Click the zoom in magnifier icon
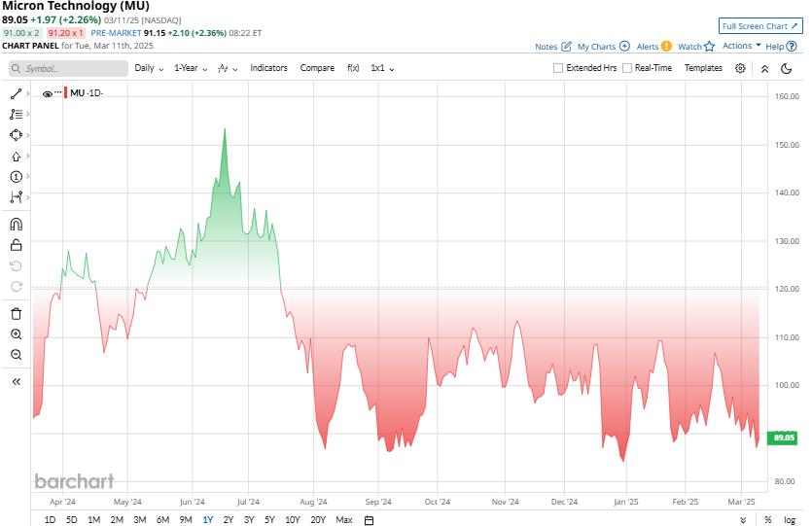The height and width of the screenshot is (526, 812). [17, 334]
